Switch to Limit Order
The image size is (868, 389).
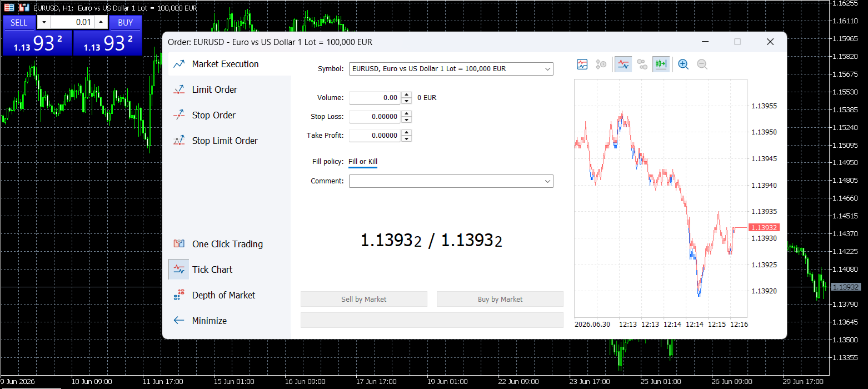pyautogui.click(x=230, y=89)
